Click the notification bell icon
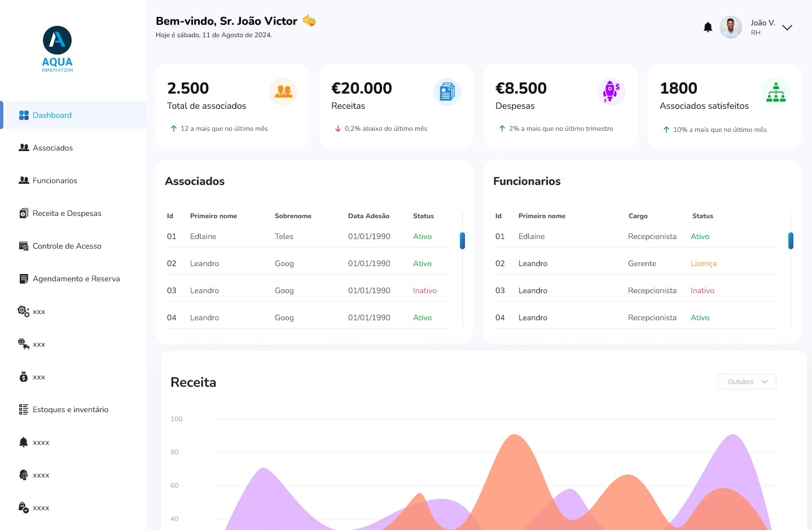 708,27
